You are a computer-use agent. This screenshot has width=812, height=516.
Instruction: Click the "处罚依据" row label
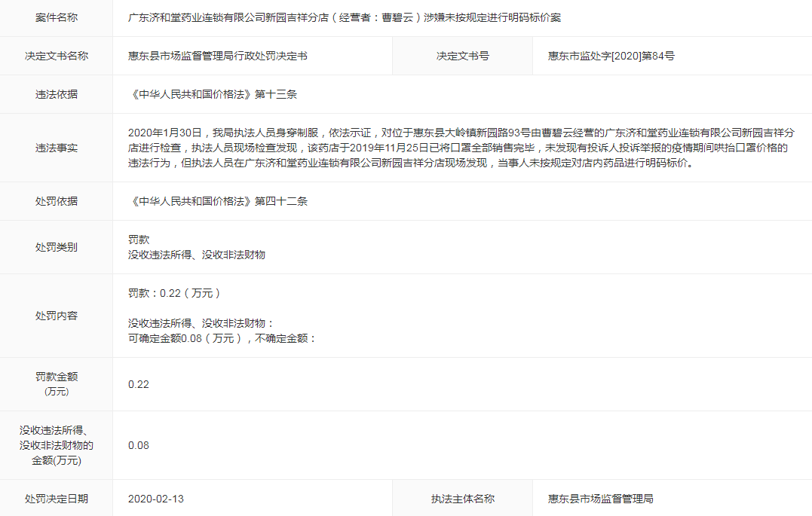[57, 201]
